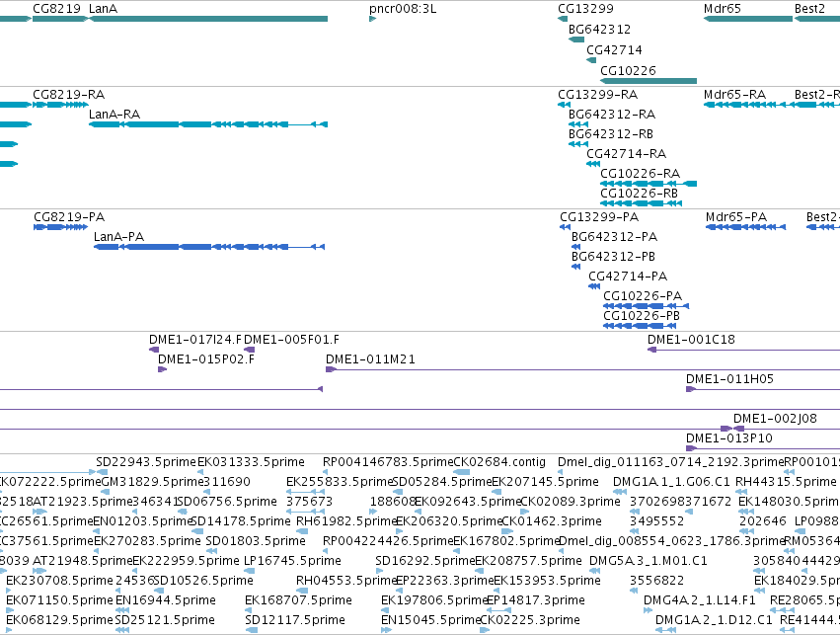The height and width of the screenshot is (635, 840).
Task: Click the DME1-002J08 clone label
Action: click(x=775, y=419)
